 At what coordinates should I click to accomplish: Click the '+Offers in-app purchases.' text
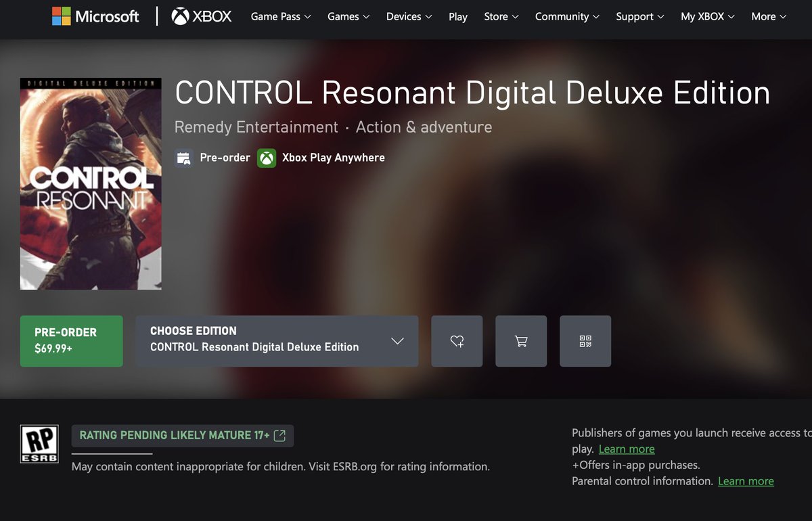636,465
